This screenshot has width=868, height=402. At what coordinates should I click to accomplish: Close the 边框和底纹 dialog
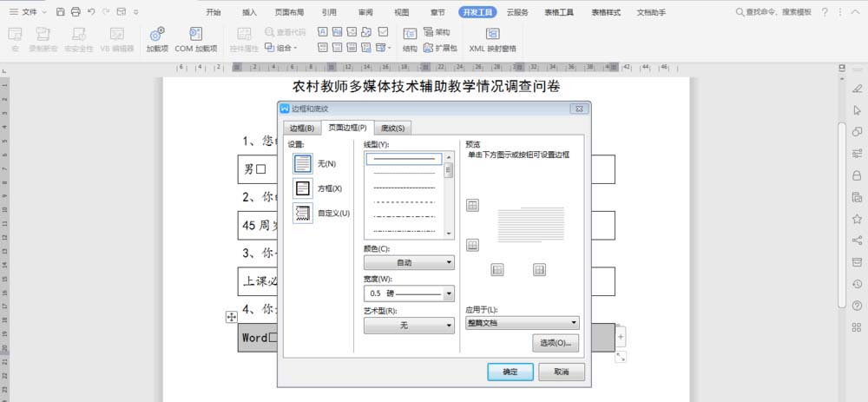click(x=579, y=109)
